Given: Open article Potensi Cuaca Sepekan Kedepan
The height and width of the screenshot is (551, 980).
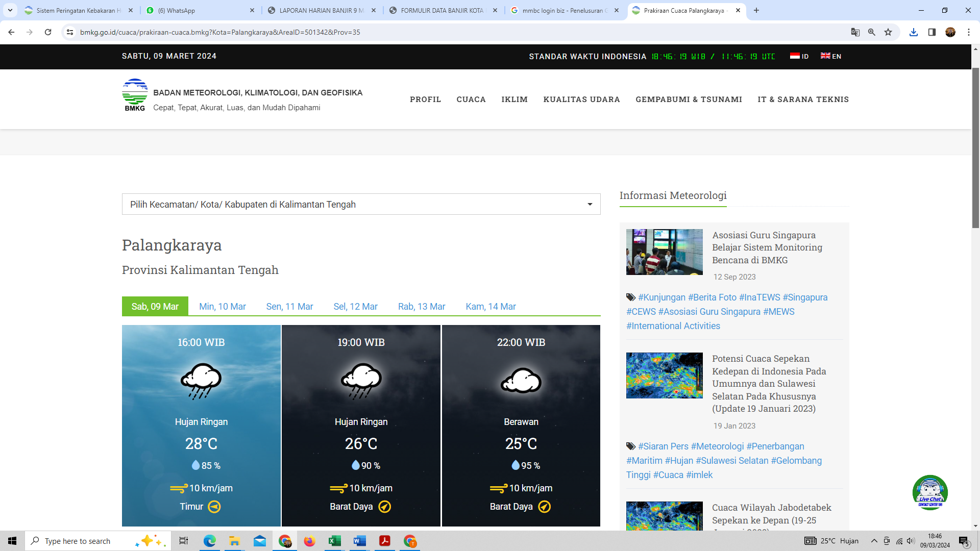Looking at the screenshot, I should [x=769, y=384].
